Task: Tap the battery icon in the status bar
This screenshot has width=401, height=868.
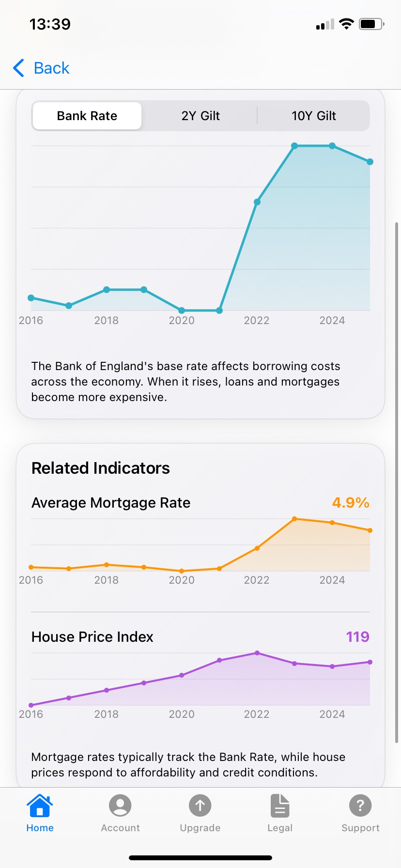Action: 371,23
